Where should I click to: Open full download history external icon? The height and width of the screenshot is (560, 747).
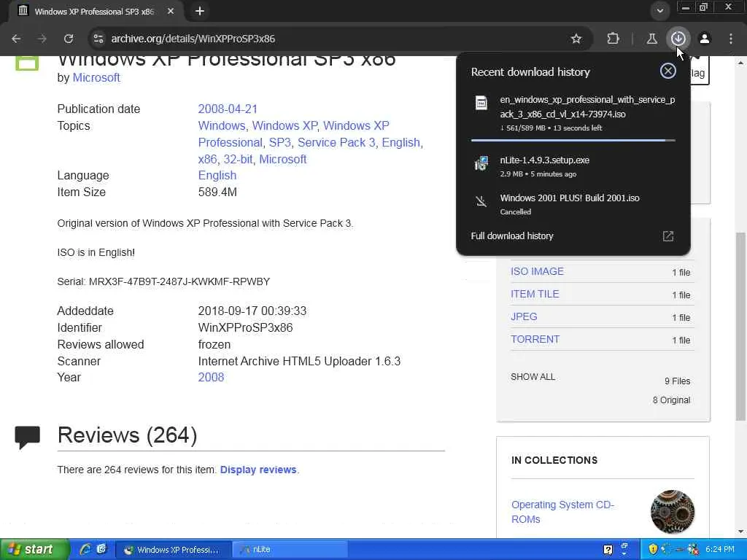click(x=668, y=236)
